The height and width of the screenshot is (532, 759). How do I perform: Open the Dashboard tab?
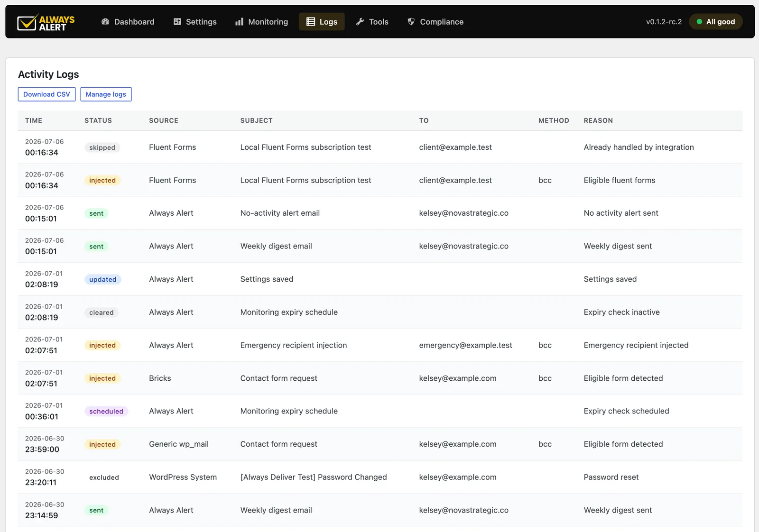tap(128, 22)
